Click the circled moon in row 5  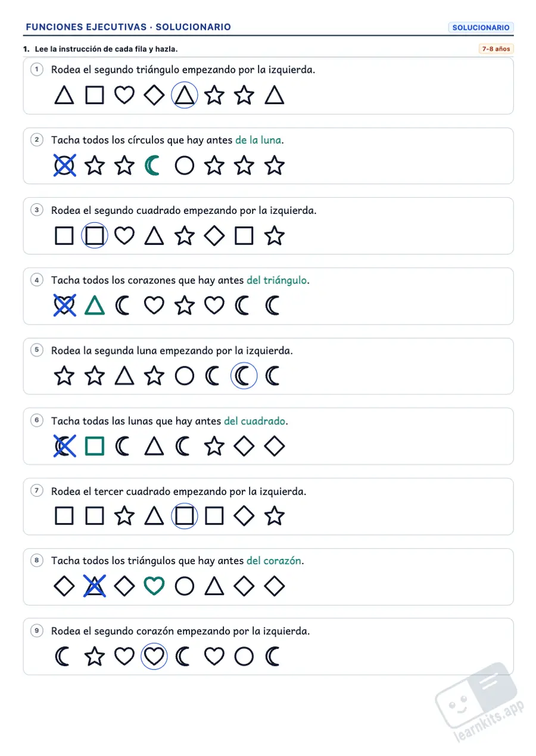click(x=244, y=376)
